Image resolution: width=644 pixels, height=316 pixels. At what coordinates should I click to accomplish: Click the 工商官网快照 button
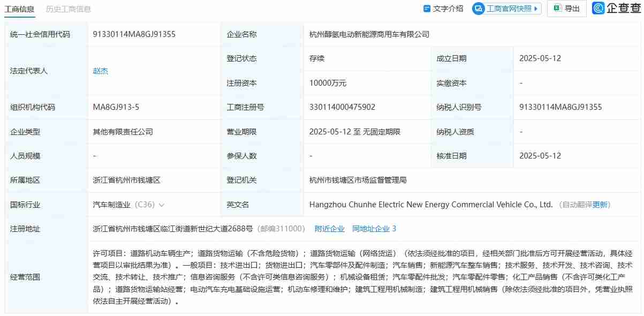click(506, 9)
